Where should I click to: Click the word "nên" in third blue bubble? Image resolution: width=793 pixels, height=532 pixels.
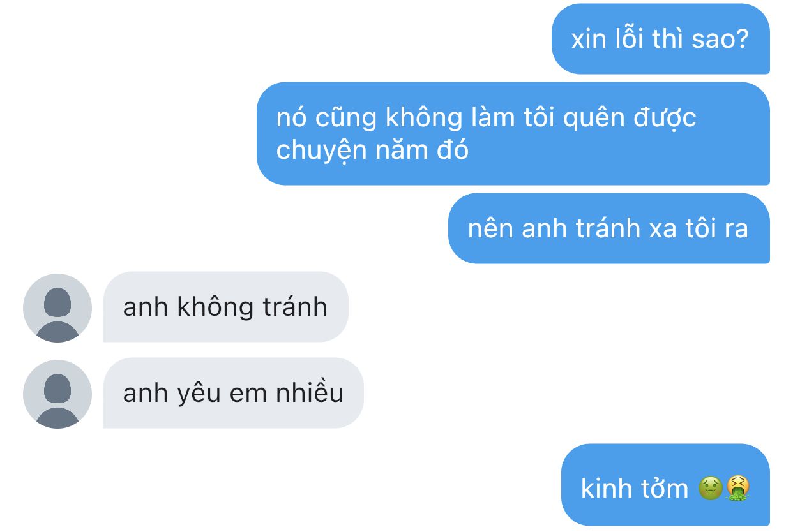490,229
